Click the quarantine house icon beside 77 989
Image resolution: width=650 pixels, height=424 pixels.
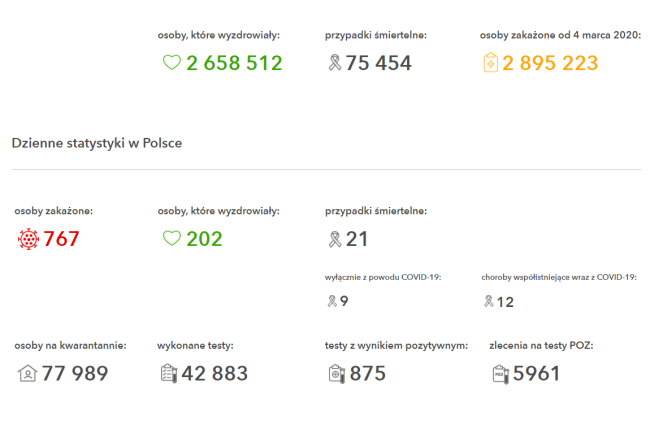coord(27,373)
